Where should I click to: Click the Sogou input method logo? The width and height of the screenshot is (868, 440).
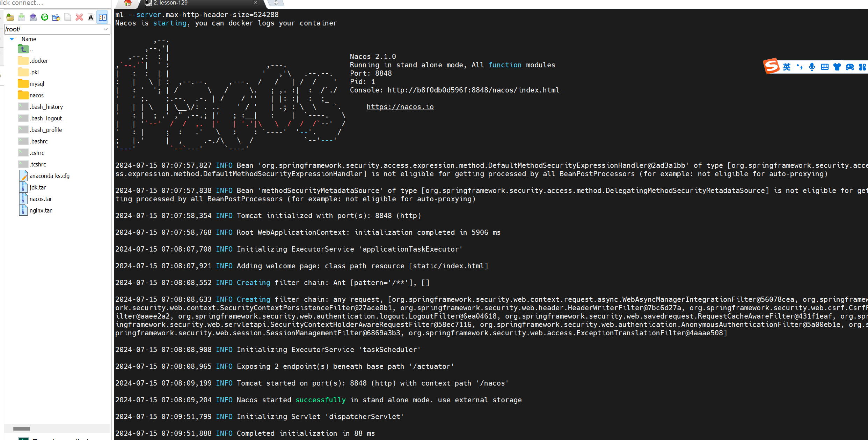771,66
